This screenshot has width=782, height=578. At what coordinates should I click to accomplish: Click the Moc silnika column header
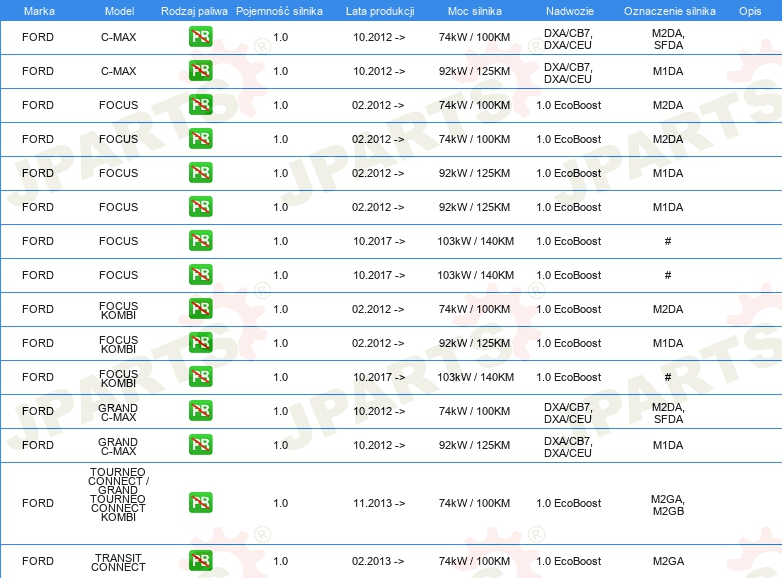click(x=475, y=11)
